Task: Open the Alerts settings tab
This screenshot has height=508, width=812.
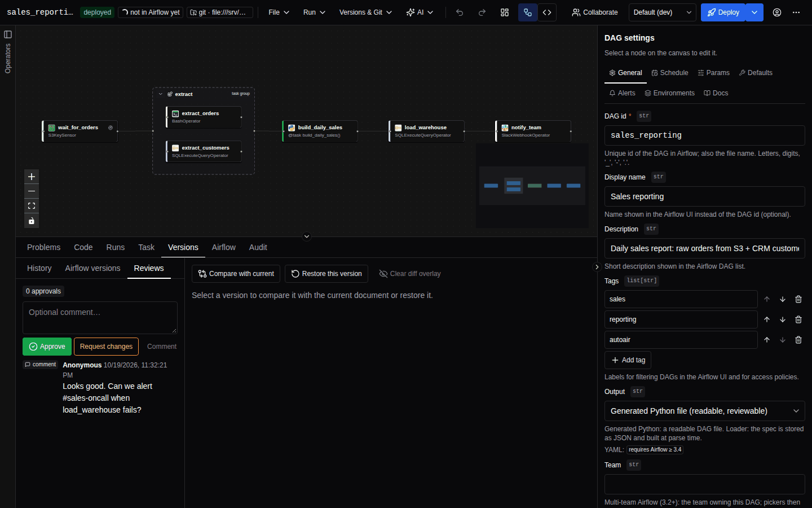Action: tap(622, 93)
